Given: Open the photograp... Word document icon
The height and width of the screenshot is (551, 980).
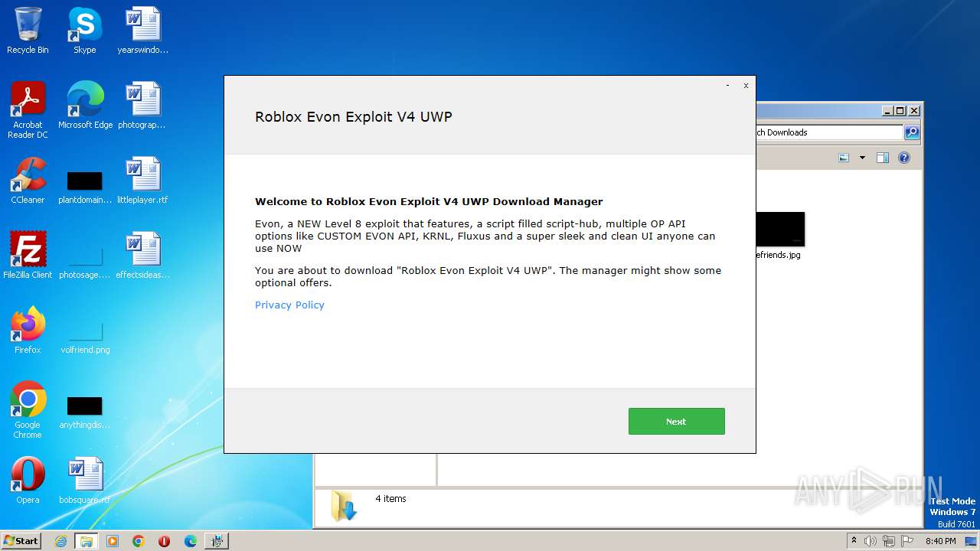Looking at the screenshot, I should 142,106.
